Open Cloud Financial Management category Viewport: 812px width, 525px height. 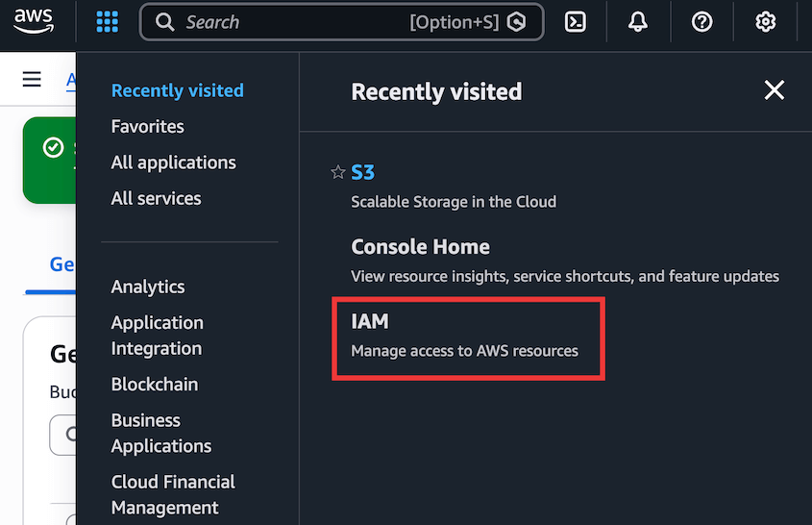click(x=173, y=494)
